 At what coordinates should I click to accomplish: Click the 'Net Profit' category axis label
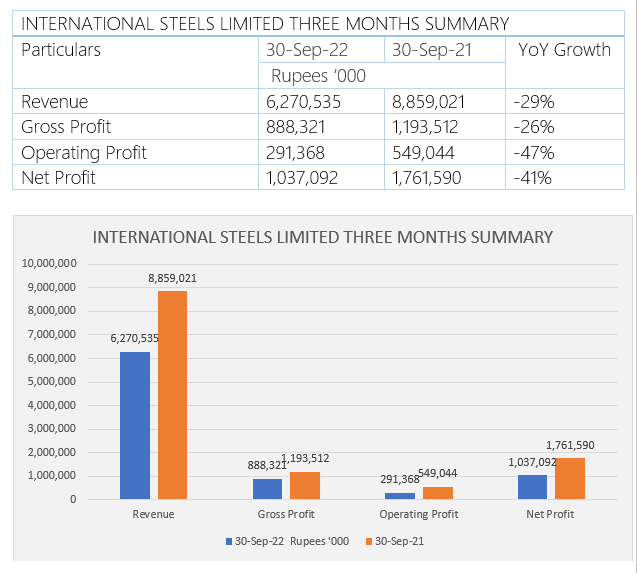point(550,514)
